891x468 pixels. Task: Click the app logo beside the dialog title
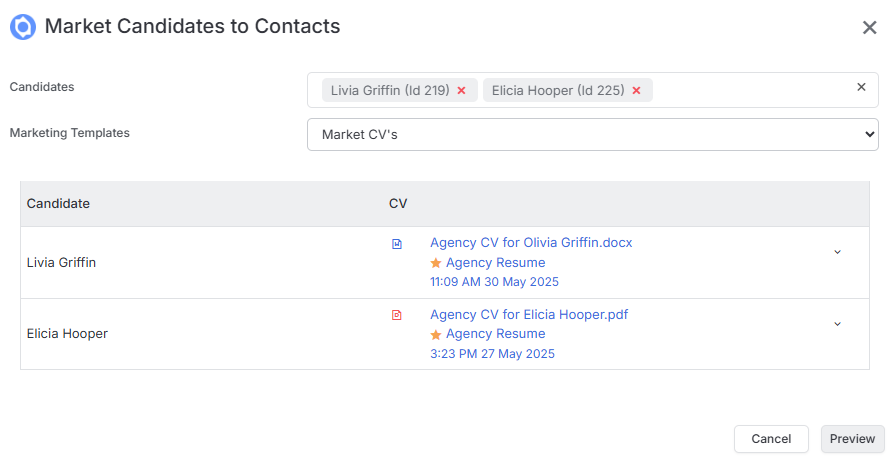[23, 27]
